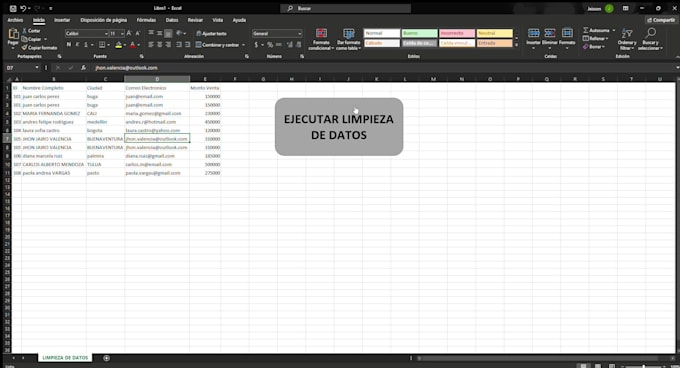Switch to the Insertar tab

(x=62, y=20)
